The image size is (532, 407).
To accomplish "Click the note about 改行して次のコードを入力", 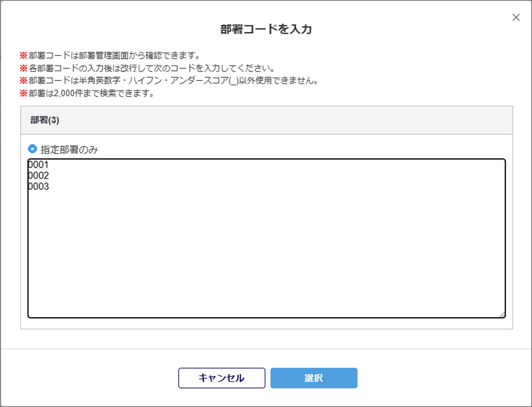I will click(x=148, y=68).
